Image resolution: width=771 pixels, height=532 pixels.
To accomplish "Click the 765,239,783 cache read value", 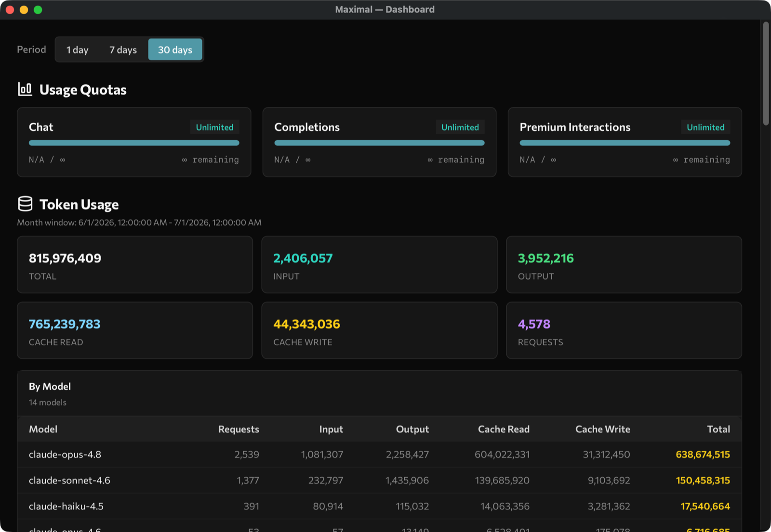I will click(x=65, y=324).
